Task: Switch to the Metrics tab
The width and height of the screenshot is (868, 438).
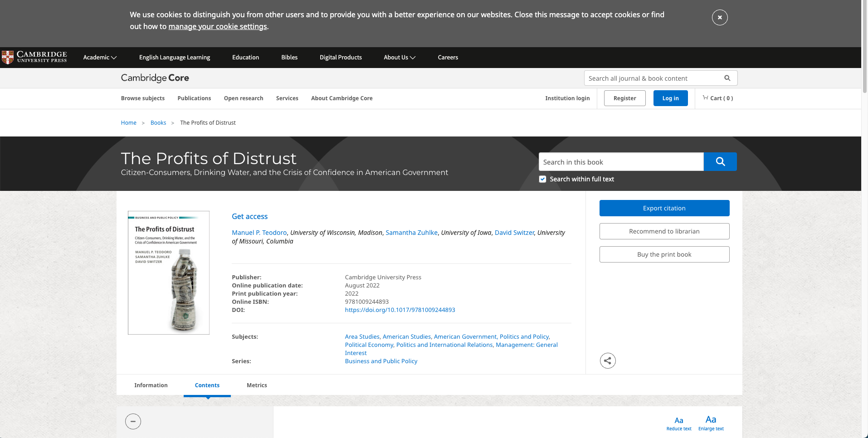Action: coord(257,385)
